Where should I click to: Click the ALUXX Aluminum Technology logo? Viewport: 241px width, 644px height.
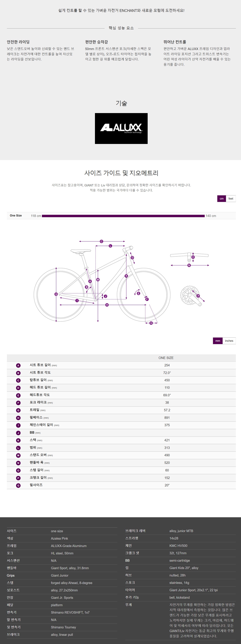pos(121,129)
